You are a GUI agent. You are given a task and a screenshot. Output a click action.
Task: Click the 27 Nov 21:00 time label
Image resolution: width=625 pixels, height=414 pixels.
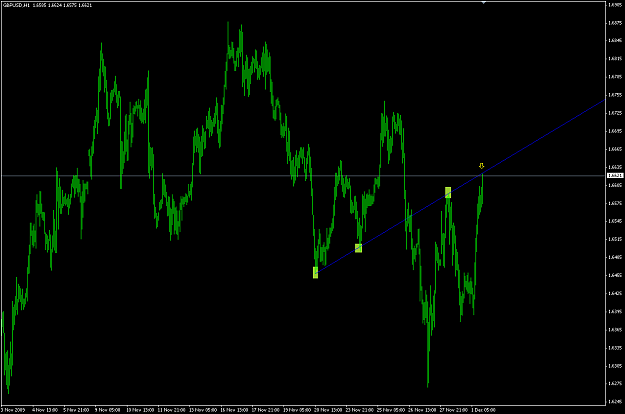click(x=454, y=410)
